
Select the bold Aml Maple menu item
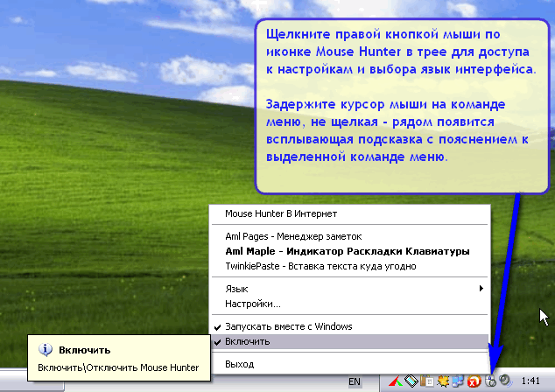pos(349,251)
